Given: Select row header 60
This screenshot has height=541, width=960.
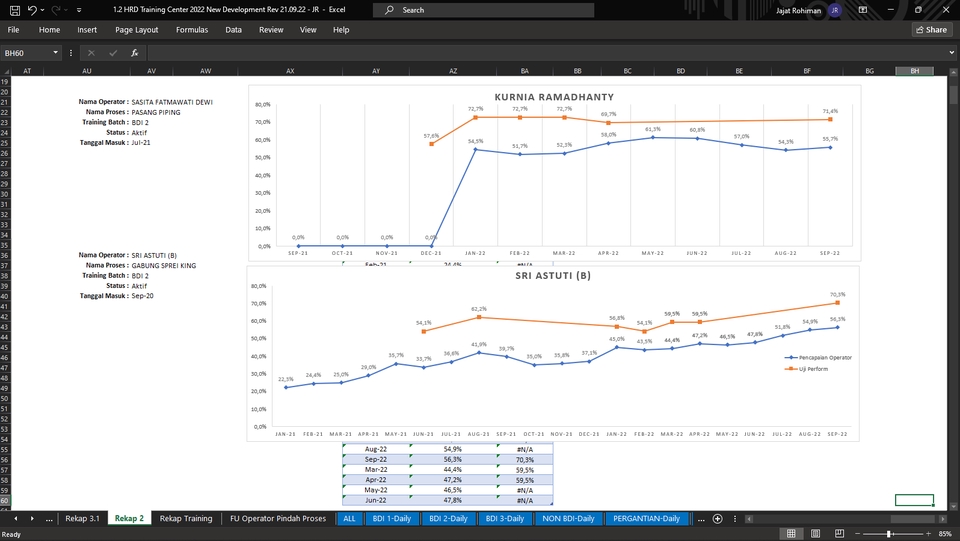Looking at the screenshot, I should pyautogui.click(x=5, y=500).
